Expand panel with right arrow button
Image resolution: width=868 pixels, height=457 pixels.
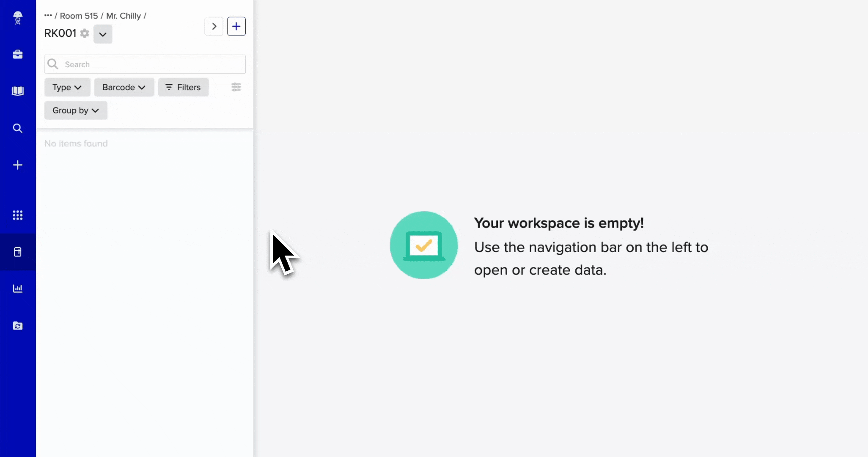click(x=214, y=26)
